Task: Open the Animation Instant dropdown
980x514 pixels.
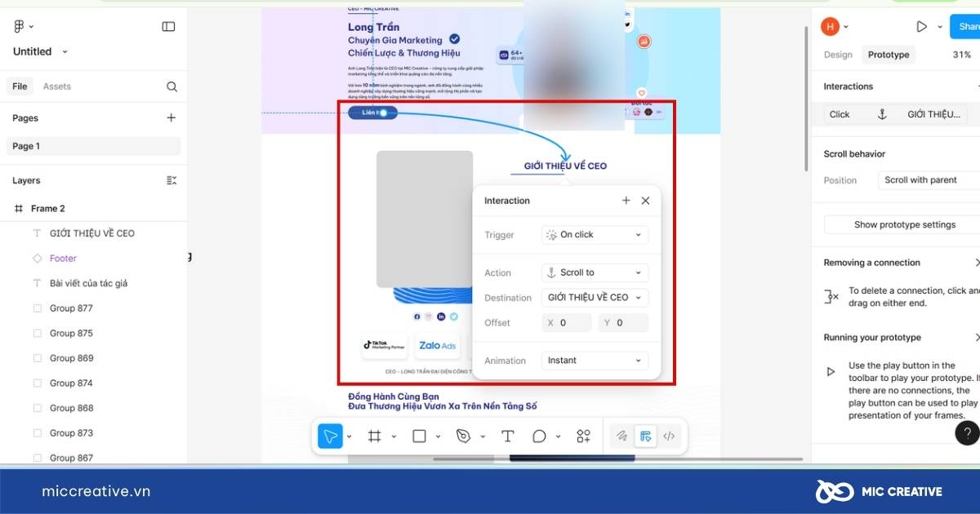Action: point(595,361)
